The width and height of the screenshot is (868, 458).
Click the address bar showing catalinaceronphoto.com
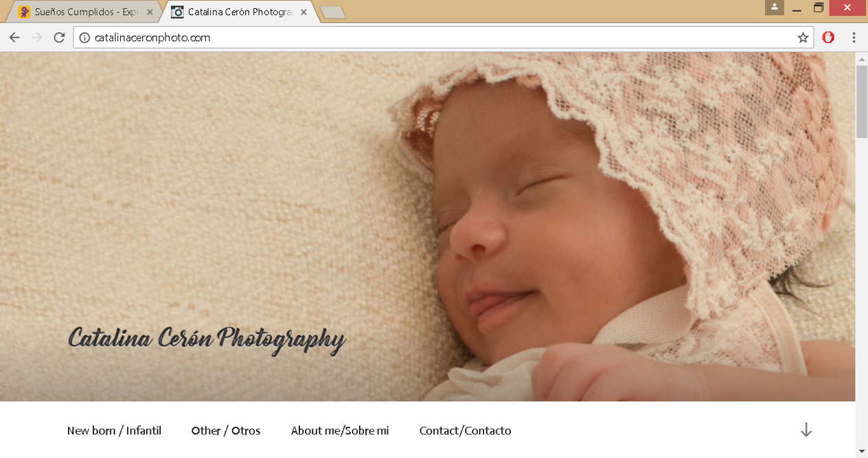click(x=439, y=38)
